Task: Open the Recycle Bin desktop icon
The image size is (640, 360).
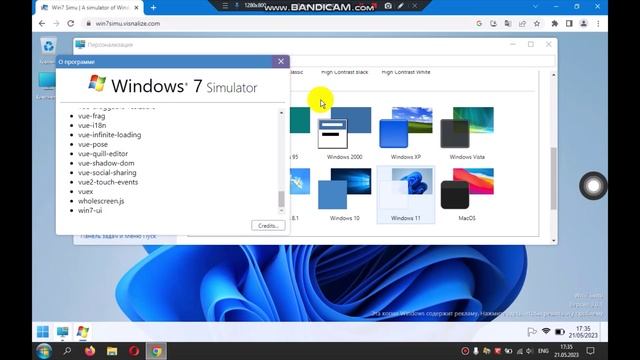Action: coord(48,51)
